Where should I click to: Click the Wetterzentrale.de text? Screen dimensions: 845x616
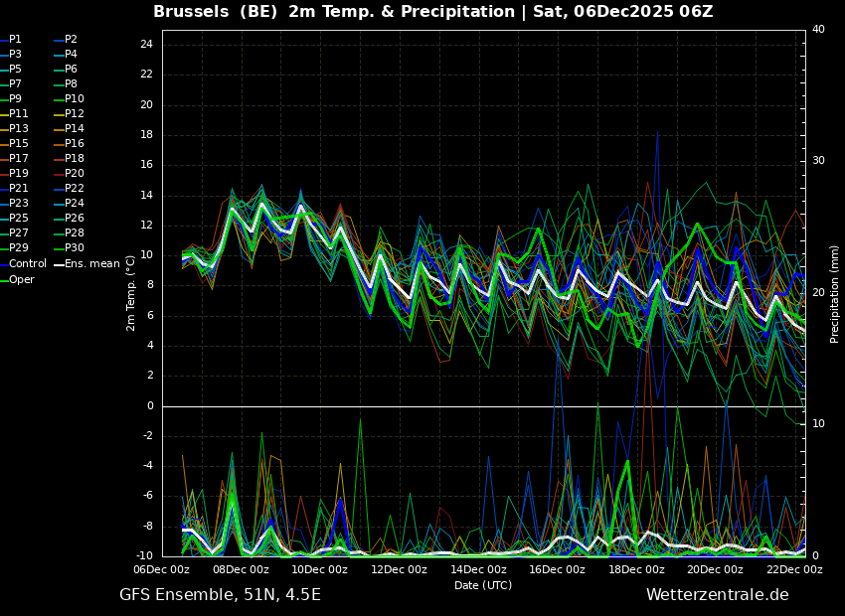tap(717, 595)
